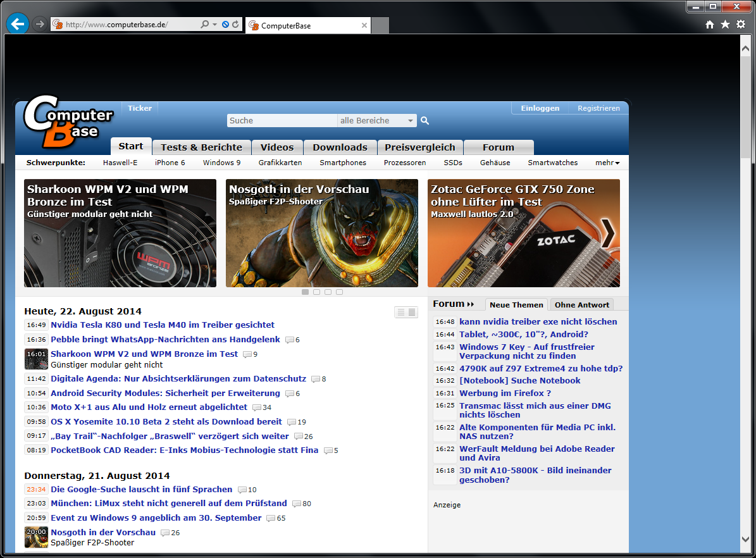This screenshot has height=558, width=756.
Task: Open Nvidia Tesla K80 news article
Action: click(163, 325)
